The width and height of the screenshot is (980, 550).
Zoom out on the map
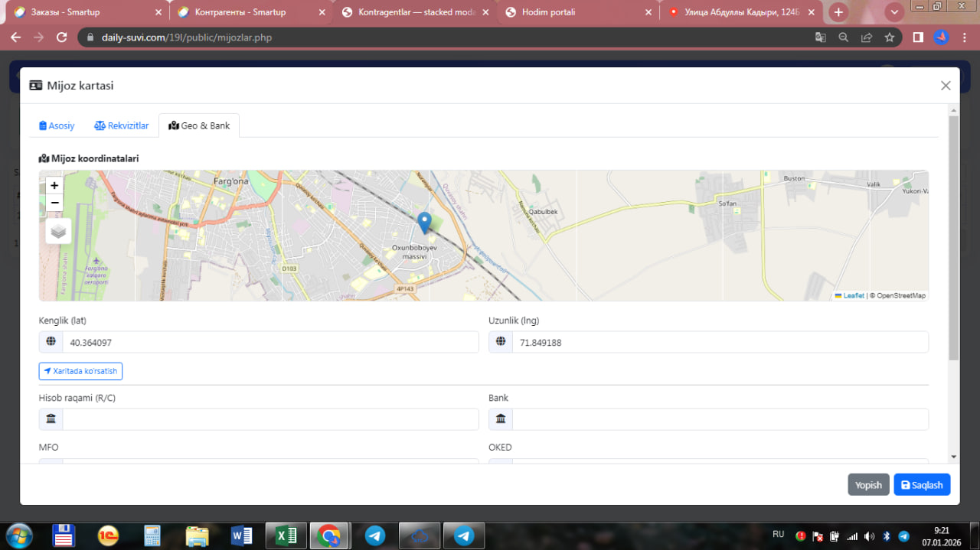coord(54,203)
